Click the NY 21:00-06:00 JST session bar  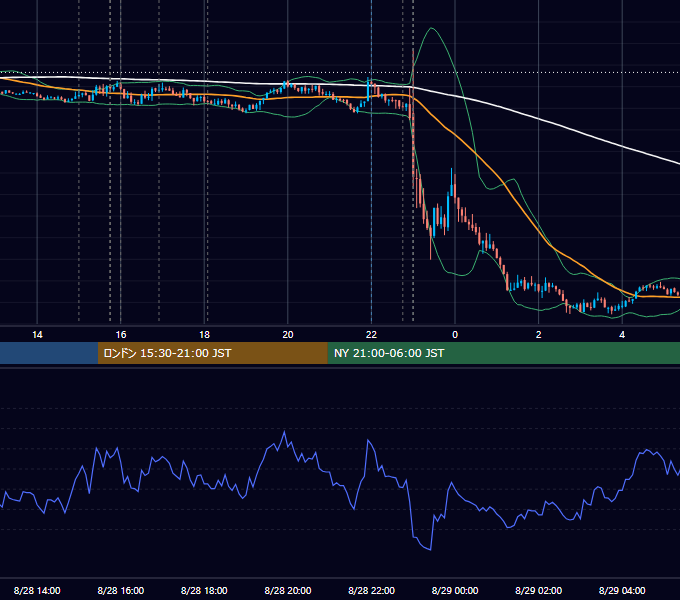coord(503,353)
